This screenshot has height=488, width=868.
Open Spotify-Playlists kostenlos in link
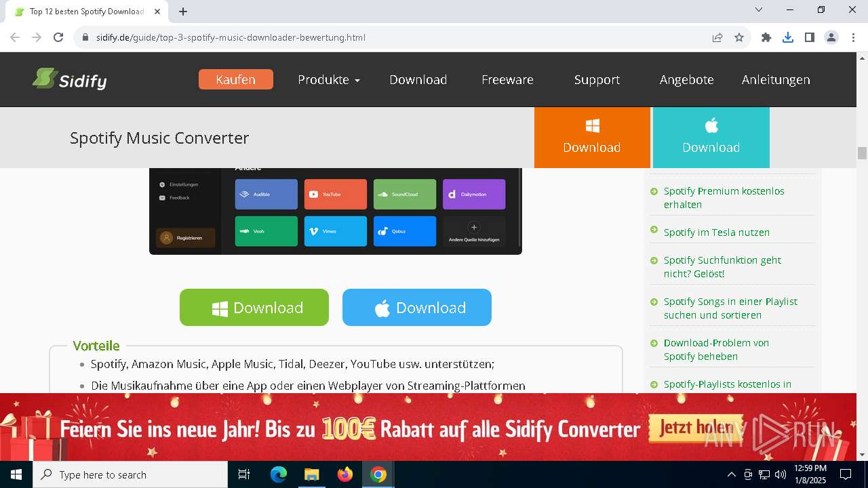tap(727, 384)
